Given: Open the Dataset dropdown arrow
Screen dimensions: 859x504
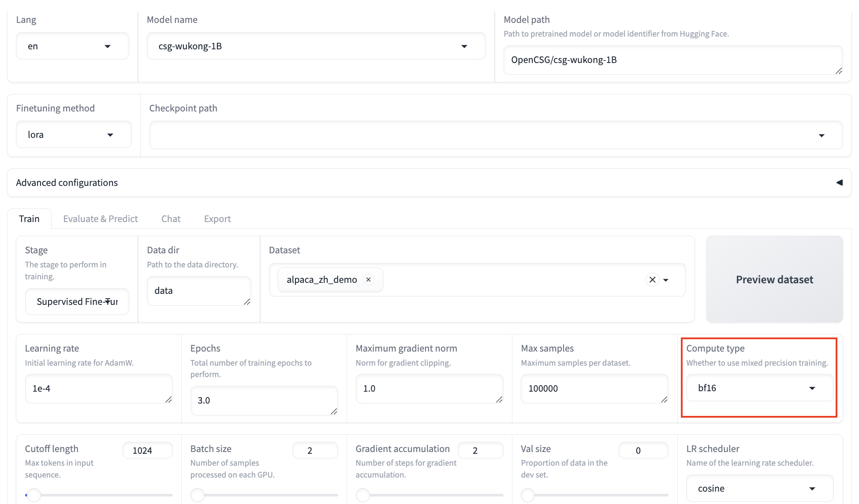Looking at the screenshot, I should [x=666, y=280].
